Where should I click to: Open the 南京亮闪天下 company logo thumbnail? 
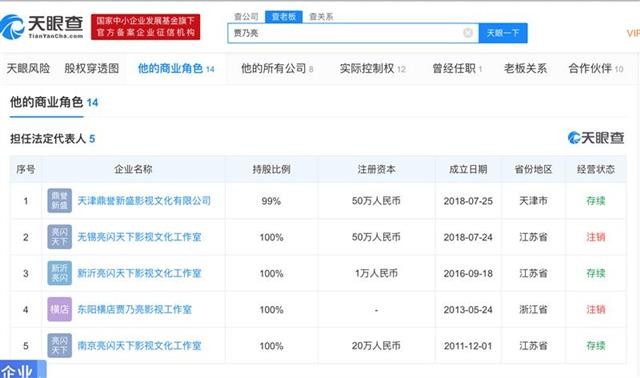(x=60, y=345)
